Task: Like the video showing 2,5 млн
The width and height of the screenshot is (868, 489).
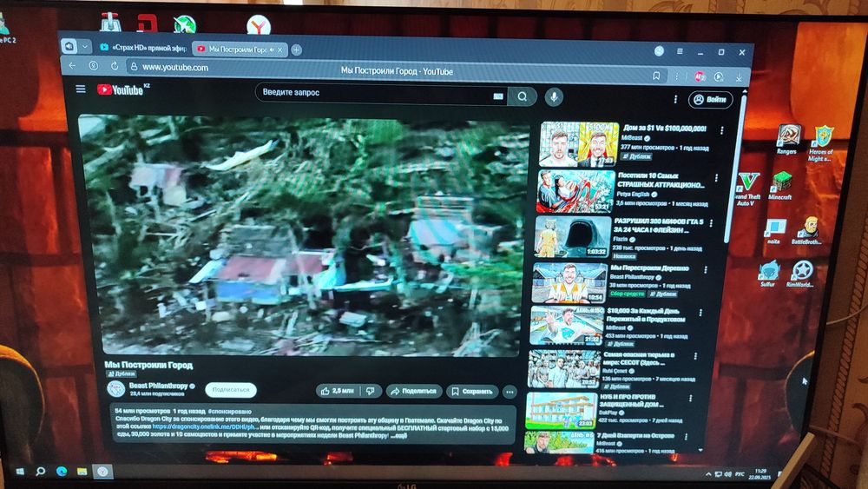Action: (338, 391)
